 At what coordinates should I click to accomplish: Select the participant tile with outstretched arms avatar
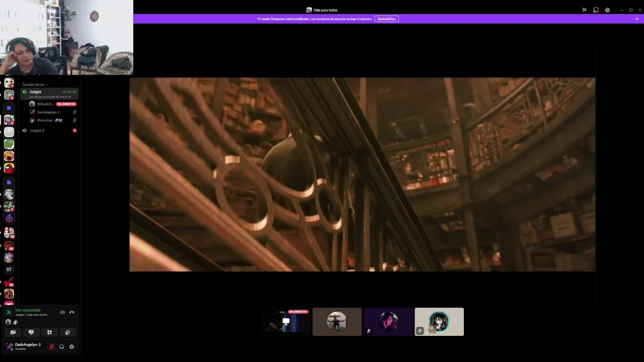click(x=337, y=322)
